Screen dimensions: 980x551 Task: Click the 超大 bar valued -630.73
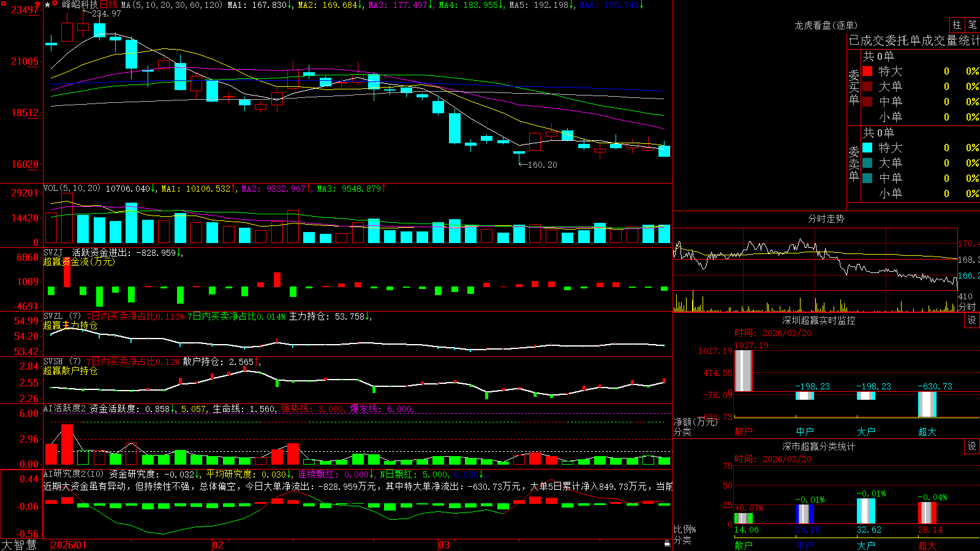point(927,404)
